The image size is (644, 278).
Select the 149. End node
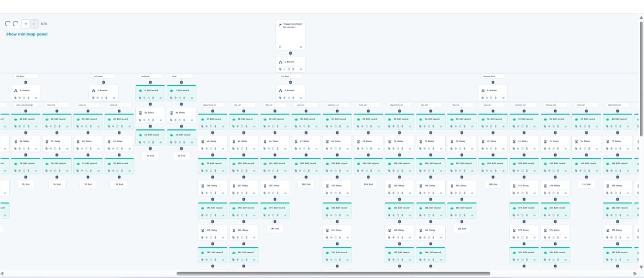275,229
